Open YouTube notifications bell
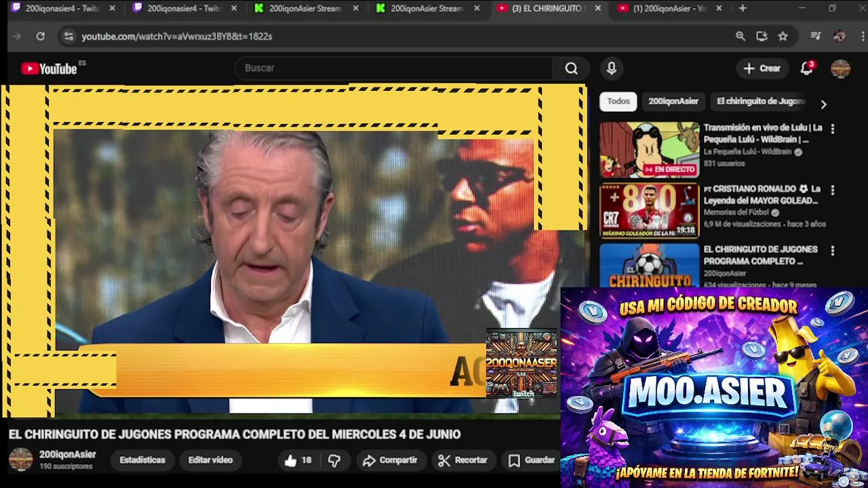Screen dimensions: 868x488 click(x=806, y=68)
